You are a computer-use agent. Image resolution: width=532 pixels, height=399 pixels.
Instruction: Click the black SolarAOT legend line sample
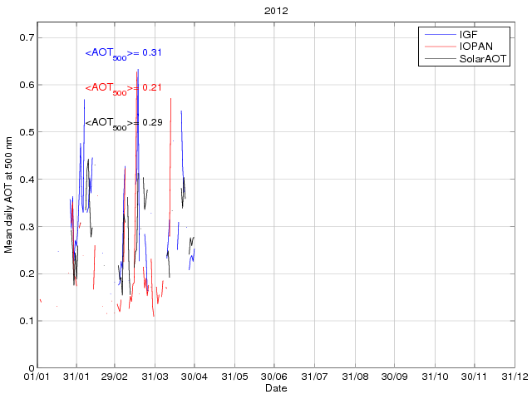[x=440, y=59]
